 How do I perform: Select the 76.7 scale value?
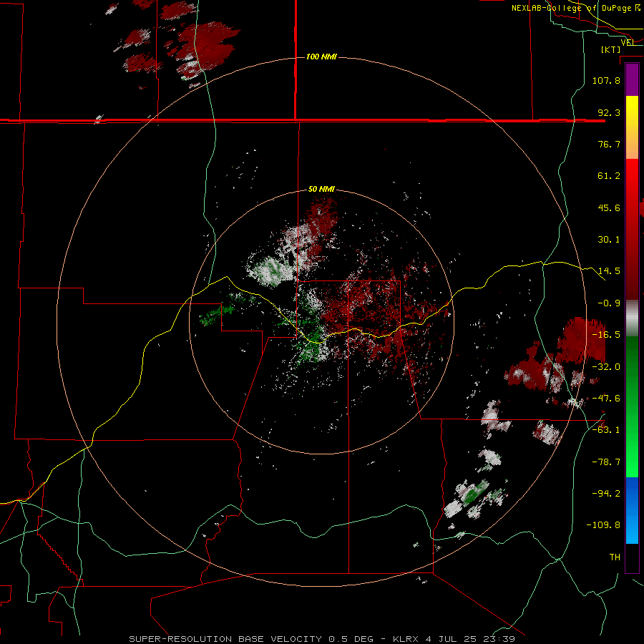tap(609, 144)
